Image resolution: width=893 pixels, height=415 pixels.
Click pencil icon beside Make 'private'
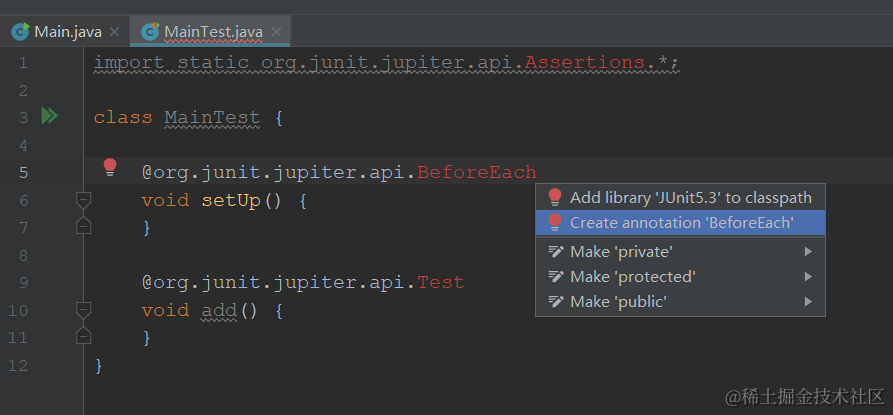click(556, 251)
